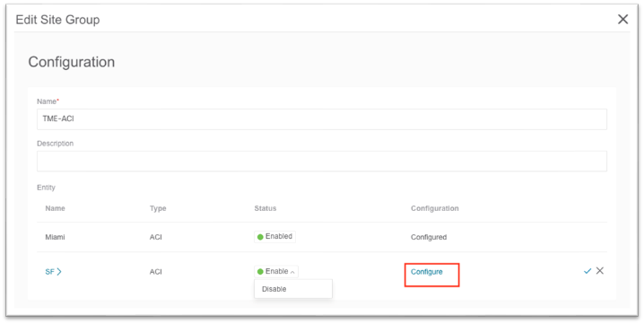644x324 pixels.
Task: Click the Name column header in Entity table
Action: point(55,208)
